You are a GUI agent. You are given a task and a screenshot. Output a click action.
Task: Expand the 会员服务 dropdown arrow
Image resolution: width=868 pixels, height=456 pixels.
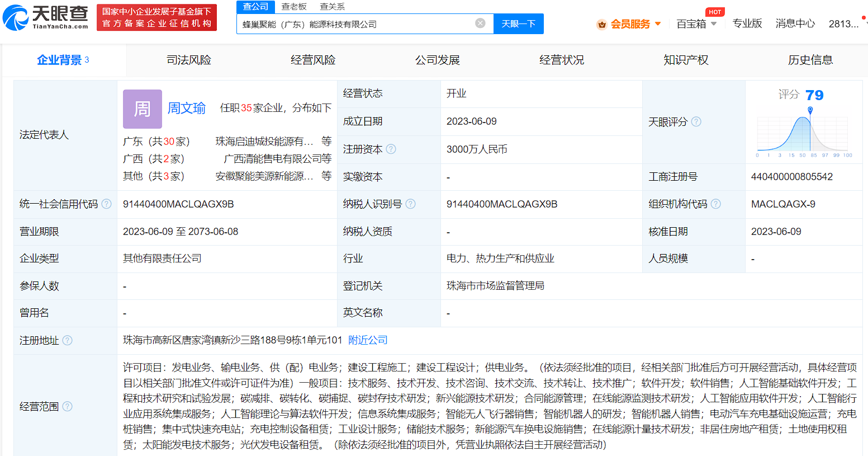click(658, 24)
